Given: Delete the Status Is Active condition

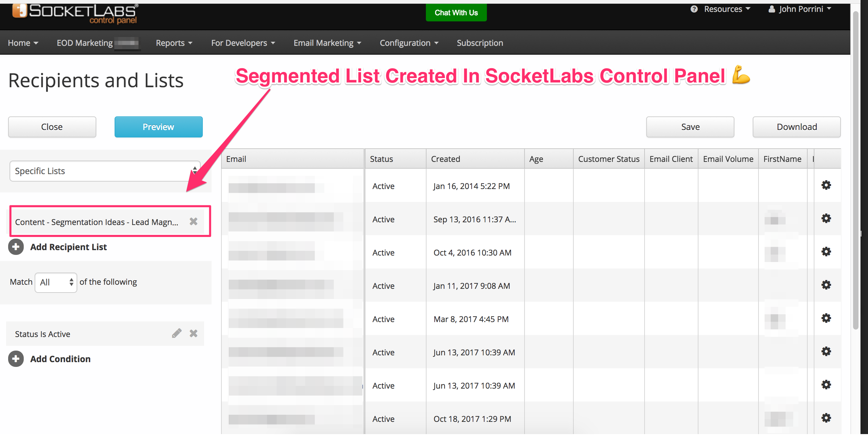Looking at the screenshot, I should [x=194, y=333].
